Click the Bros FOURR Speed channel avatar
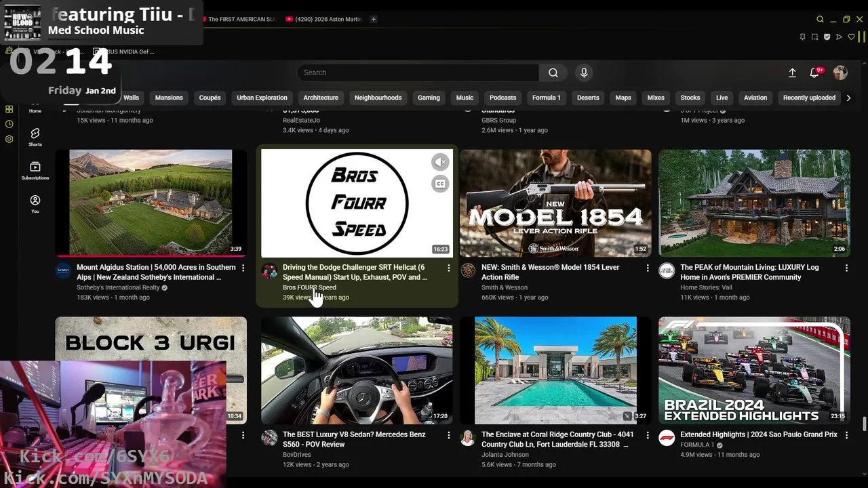The image size is (868, 488). click(x=269, y=271)
